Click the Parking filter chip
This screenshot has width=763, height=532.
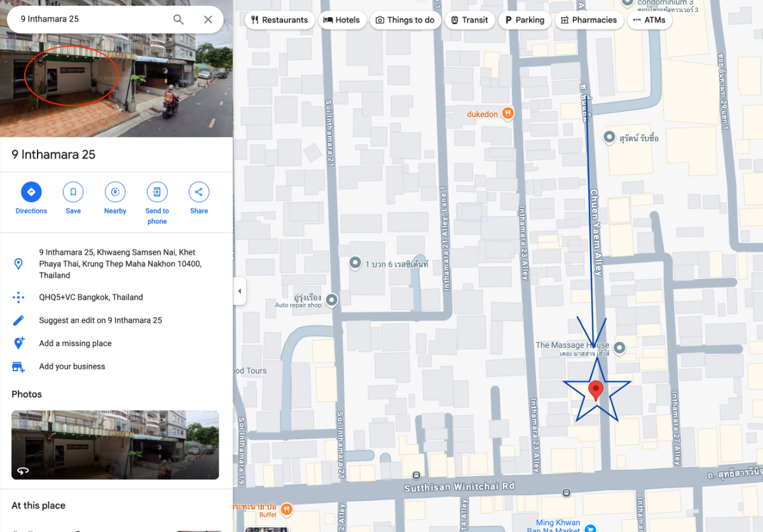click(x=525, y=20)
